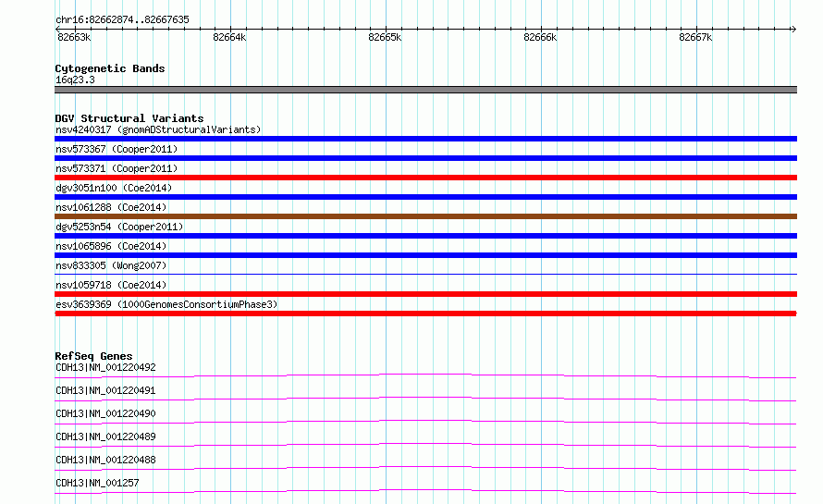This screenshot has width=823, height=504.
Task: Select the blue bar under dgv5253n54
Action: click(425, 236)
